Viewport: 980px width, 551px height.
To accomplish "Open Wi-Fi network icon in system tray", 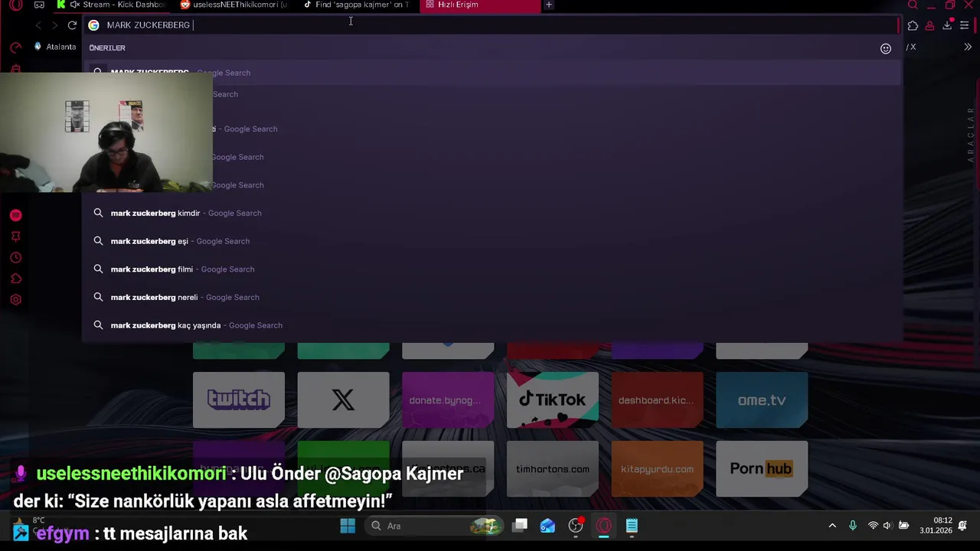I will (873, 526).
